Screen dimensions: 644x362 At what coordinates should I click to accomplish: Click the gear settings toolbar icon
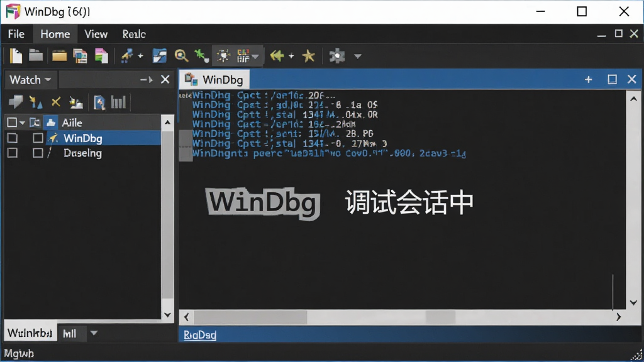click(337, 56)
